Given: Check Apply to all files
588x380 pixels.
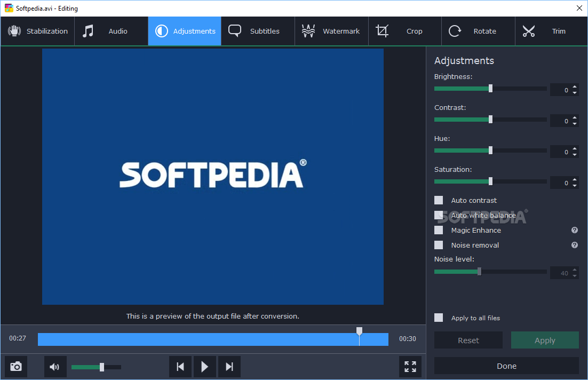Looking at the screenshot, I should [439, 318].
